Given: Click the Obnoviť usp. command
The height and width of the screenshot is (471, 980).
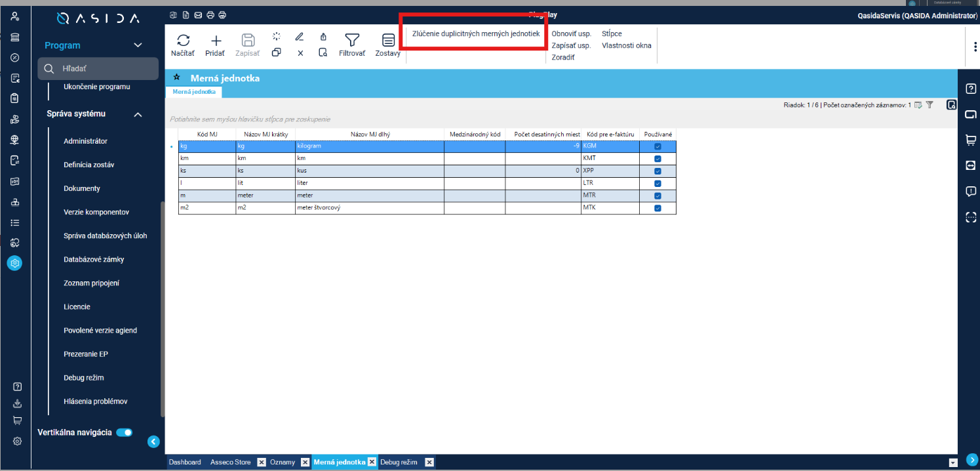Looking at the screenshot, I should click(x=572, y=33).
